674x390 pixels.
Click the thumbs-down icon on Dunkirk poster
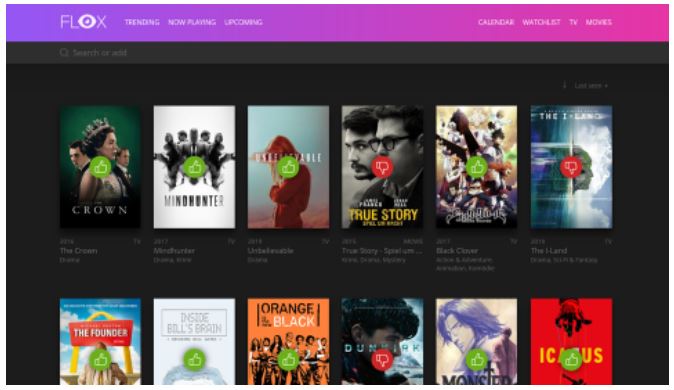click(x=383, y=360)
